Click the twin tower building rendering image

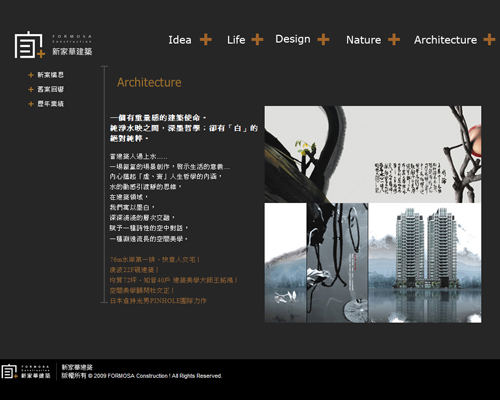(425, 263)
